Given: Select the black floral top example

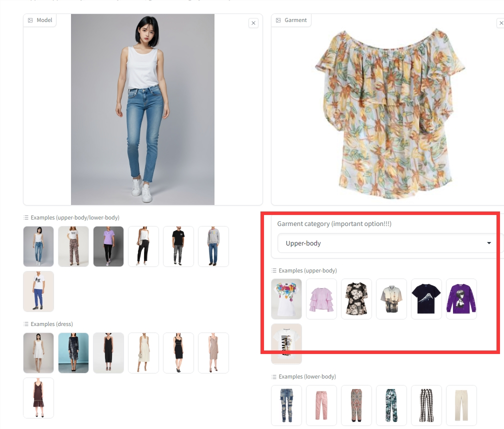Looking at the screenshot, I should click(x=356, y=299).
